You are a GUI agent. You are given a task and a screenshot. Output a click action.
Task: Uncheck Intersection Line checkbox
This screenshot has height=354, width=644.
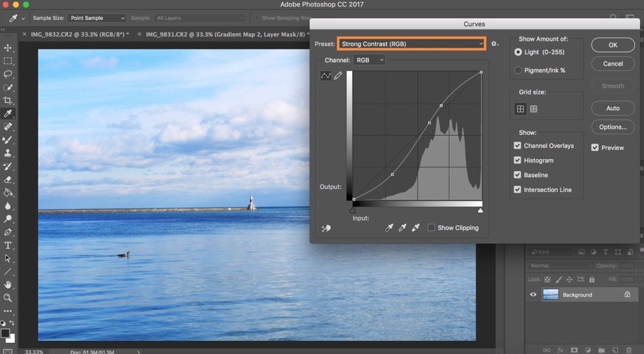[x=518, y=189]
